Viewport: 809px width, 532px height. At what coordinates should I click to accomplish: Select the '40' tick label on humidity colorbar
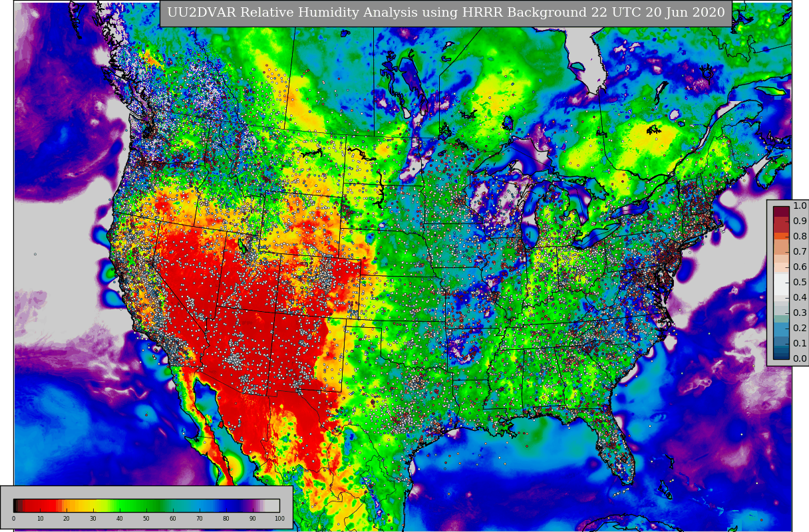[120, 519]
